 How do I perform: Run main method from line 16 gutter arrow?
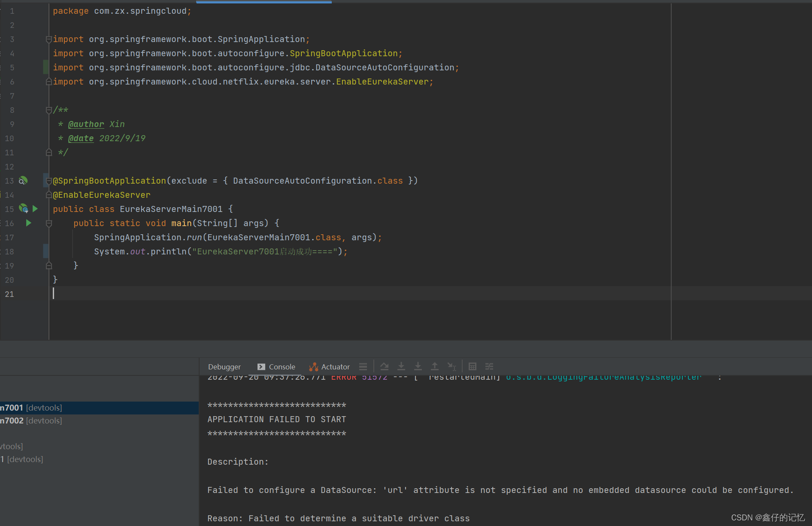coord(28,223)
